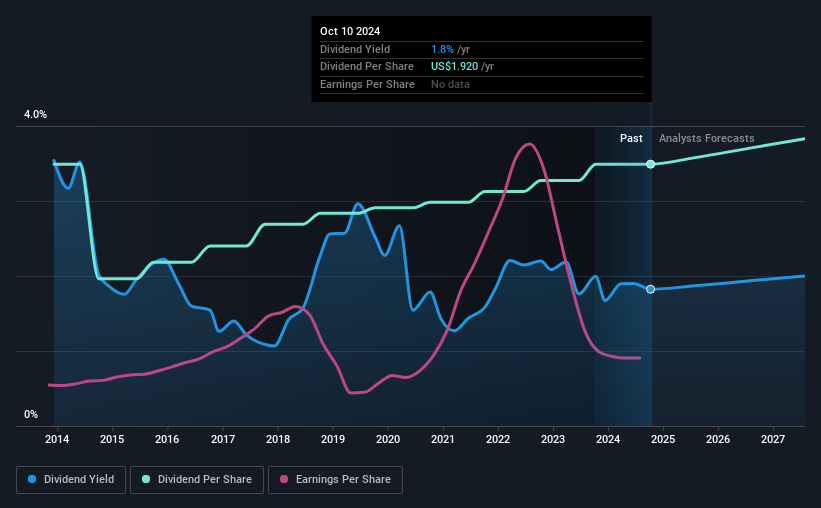This screenshot has height=508, width=821.
Task: Click the teal Dividend Per Share legend dot
Action: (x=146, y=479)
